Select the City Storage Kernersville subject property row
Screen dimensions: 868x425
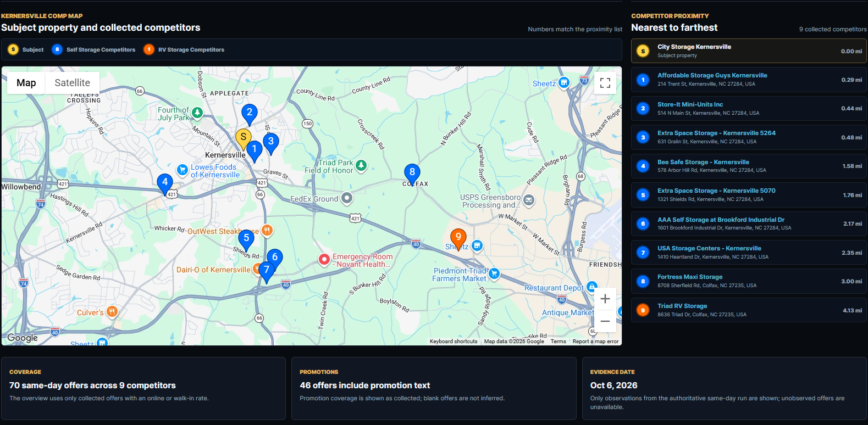[x=749, y=51]
